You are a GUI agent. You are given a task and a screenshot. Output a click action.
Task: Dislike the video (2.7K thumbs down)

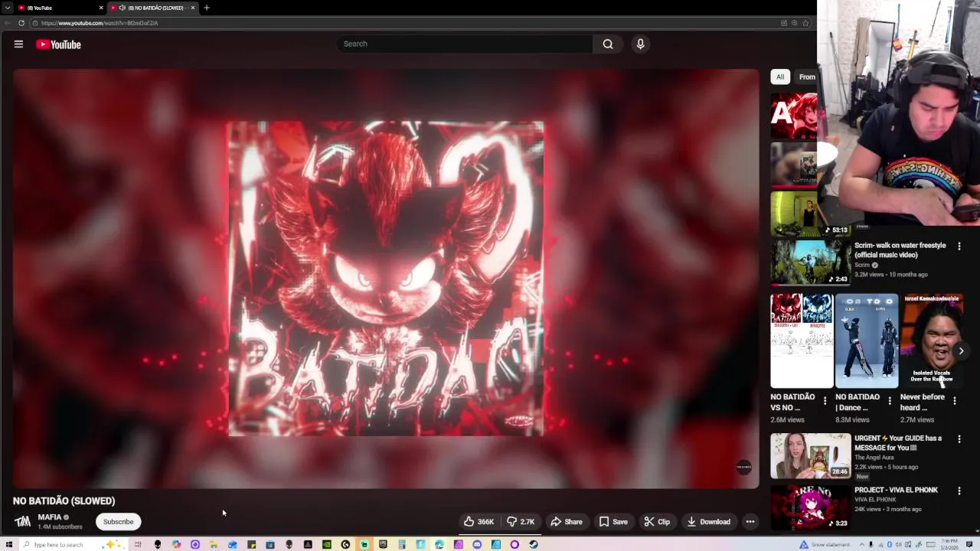(521, 522)
